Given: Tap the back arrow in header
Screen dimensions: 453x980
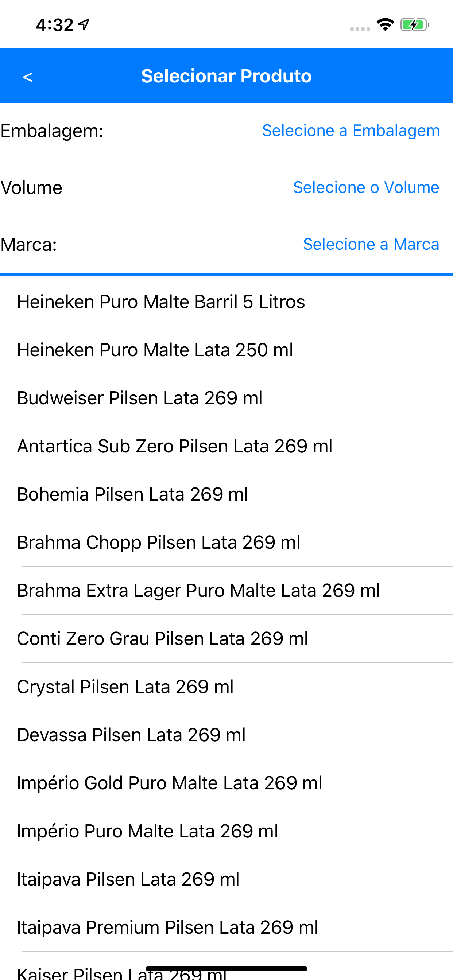Looking at the screenshot, I should pyautogui.click(x=27, y=77).
